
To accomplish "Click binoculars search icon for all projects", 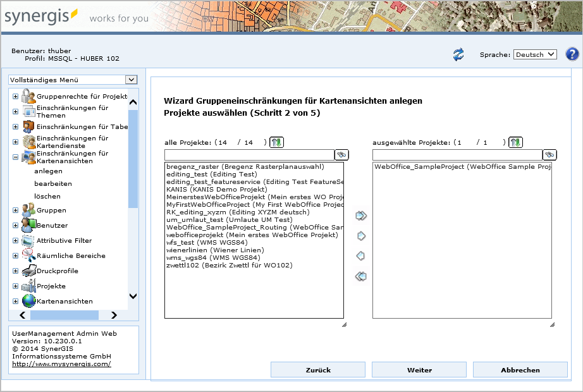I will point(342,155).
